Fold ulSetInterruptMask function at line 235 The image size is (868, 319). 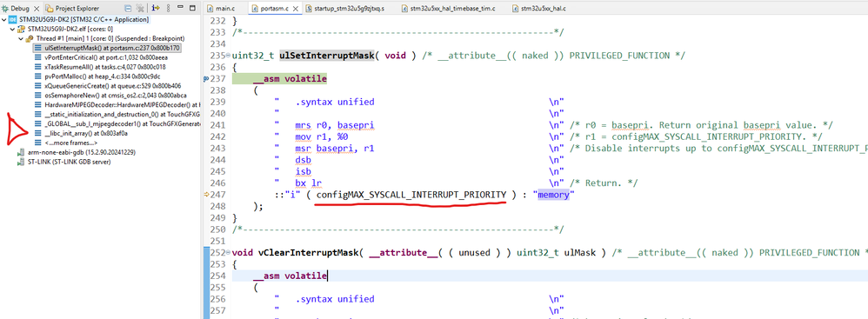point(228,56)
